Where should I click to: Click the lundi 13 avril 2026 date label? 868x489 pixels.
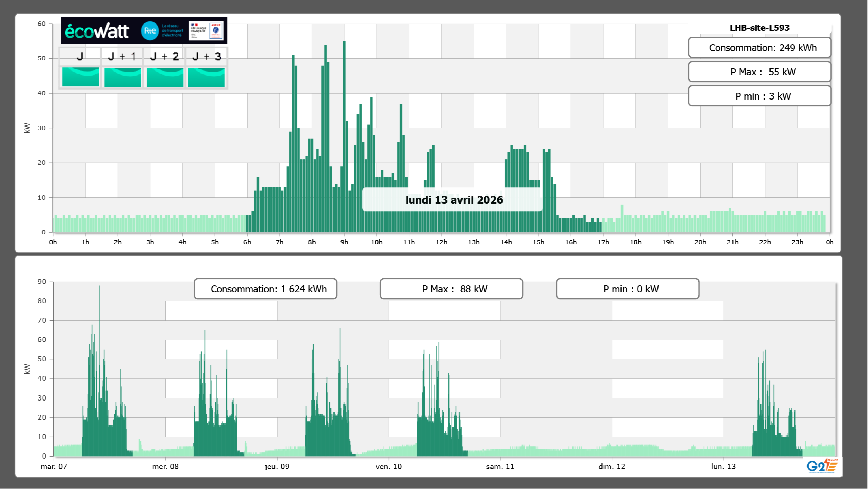[x=454, y=200]
